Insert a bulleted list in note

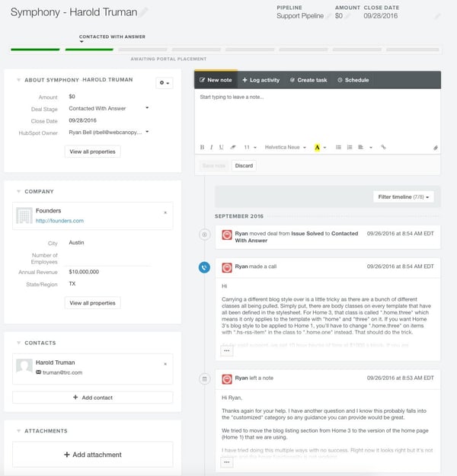point(338,147)
